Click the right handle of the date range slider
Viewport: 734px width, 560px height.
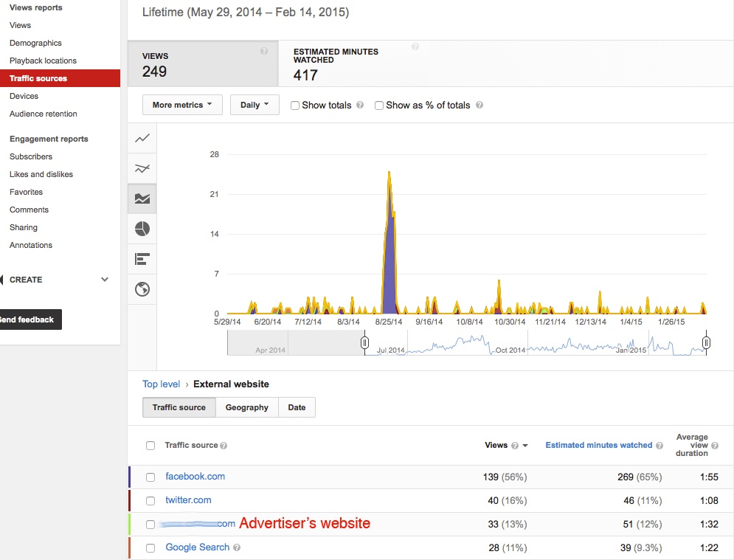[706, 342]
